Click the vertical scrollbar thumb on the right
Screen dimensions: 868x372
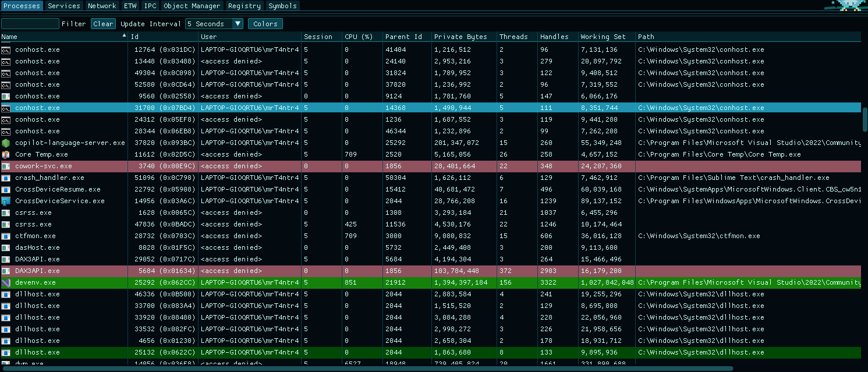(x=865, y=120)
